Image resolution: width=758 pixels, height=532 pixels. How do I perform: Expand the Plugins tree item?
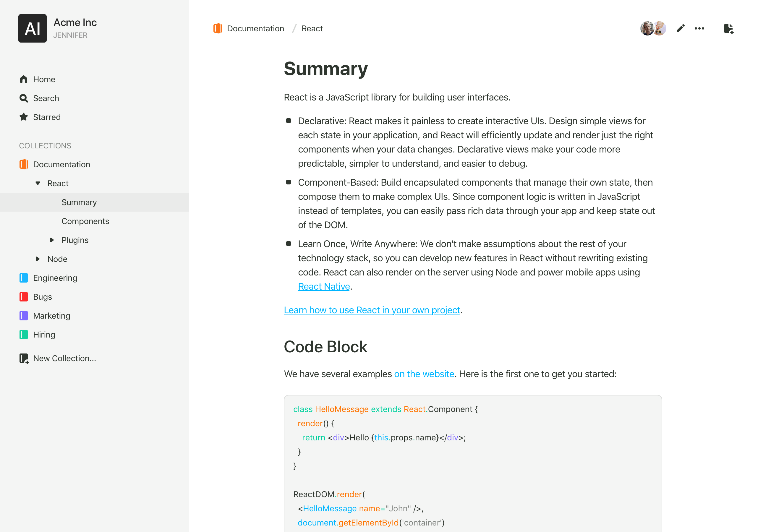(x=52, y=240)
